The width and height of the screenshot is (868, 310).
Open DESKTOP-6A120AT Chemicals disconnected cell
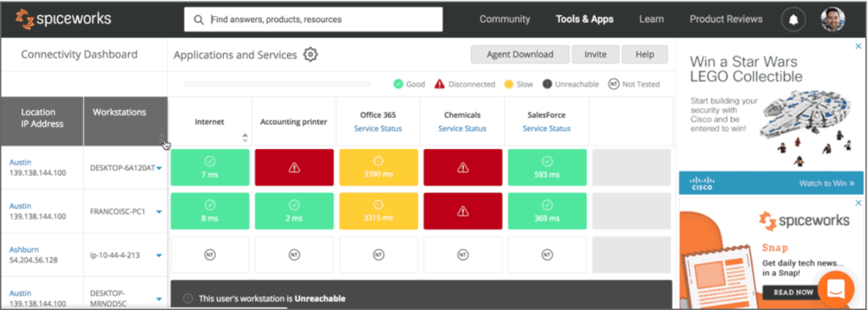463,167
